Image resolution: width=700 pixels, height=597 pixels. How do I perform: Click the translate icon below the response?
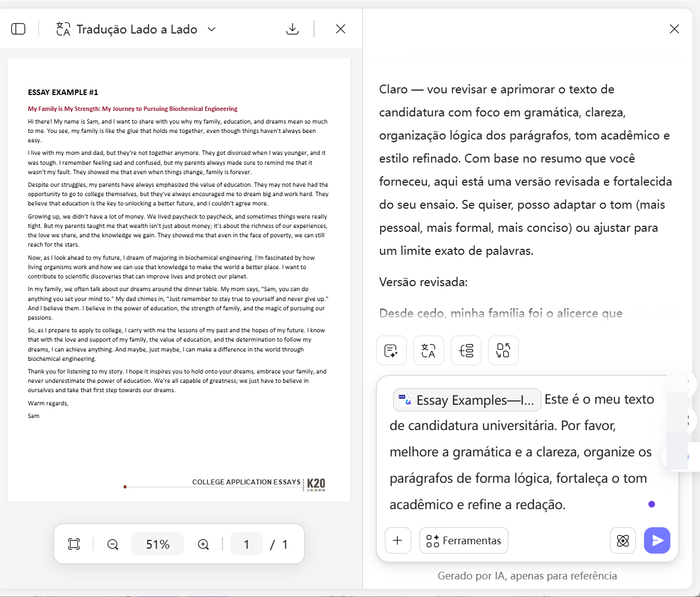(429, 350)
